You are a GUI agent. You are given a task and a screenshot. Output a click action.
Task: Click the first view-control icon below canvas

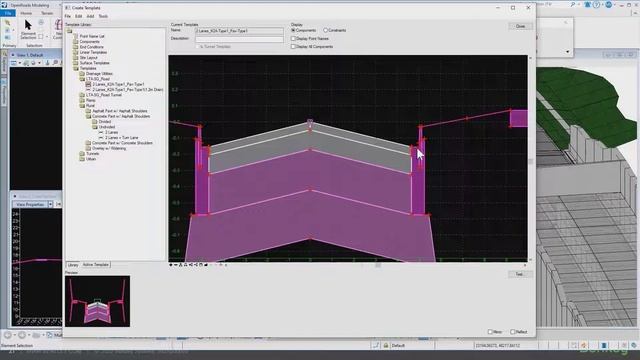(171, 265)
